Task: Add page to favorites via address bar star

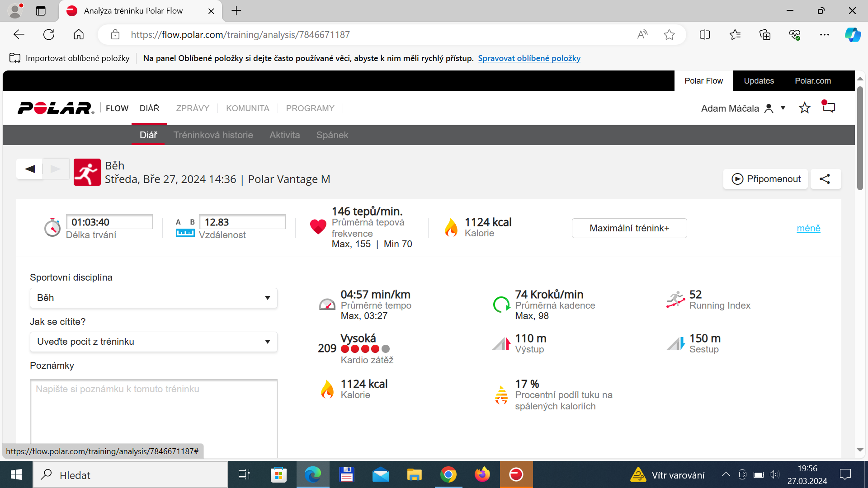Action: [669, 35]
